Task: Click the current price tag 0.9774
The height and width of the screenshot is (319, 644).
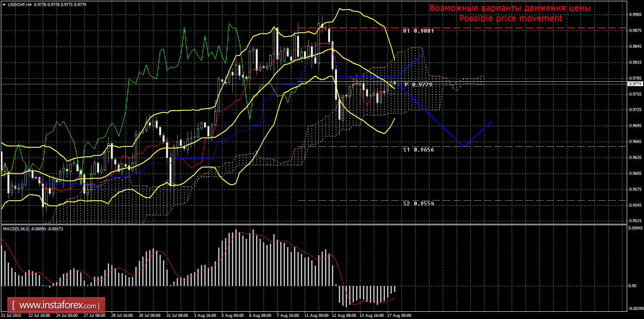Action: click(x=635, y=84)
